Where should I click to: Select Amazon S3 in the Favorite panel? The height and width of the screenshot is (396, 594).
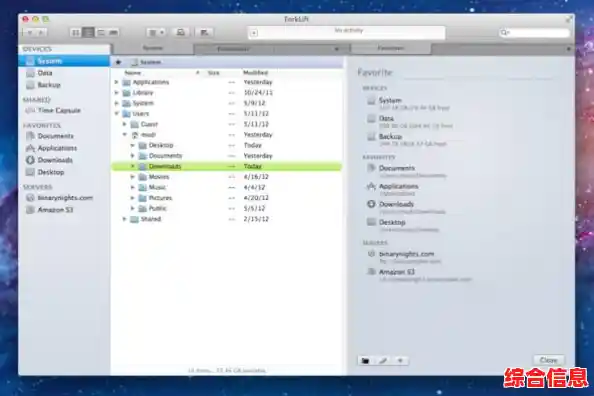click(x=419, y=275)
